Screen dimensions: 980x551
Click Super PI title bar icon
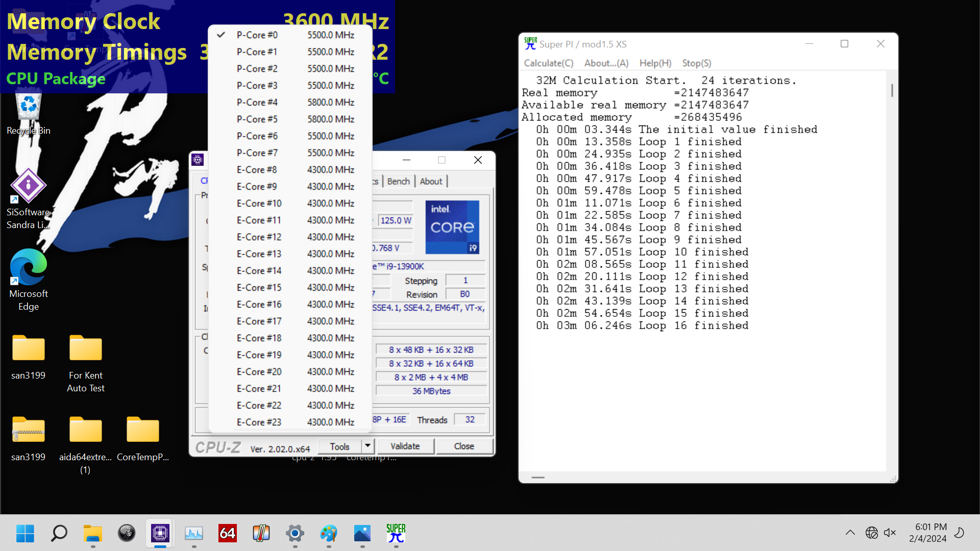click(530, 44)
